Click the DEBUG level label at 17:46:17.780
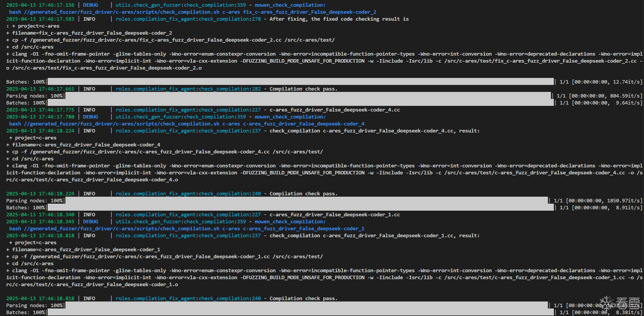The image size is (644, 316). pyautogui.click(x=90, y=117)
